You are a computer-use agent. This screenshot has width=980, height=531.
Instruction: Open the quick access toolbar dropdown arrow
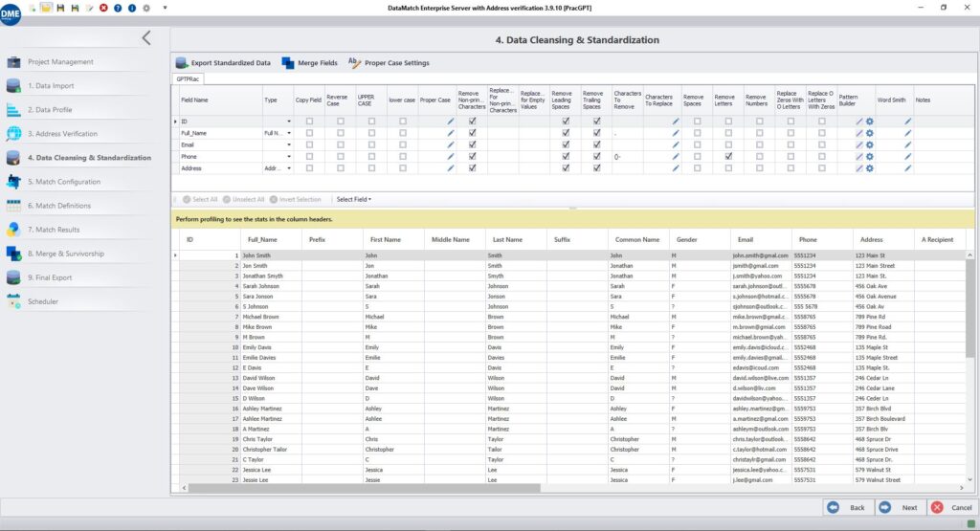(165, 8)
